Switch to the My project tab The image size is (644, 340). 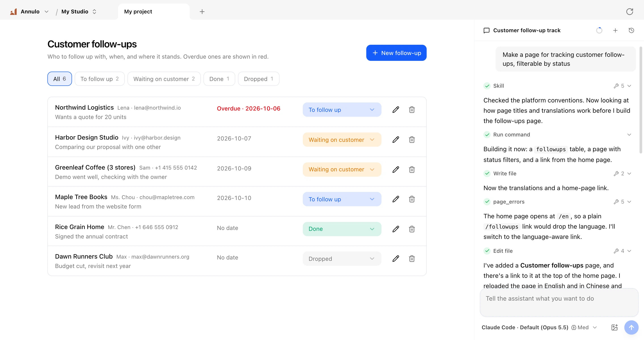tap(153, 11)
